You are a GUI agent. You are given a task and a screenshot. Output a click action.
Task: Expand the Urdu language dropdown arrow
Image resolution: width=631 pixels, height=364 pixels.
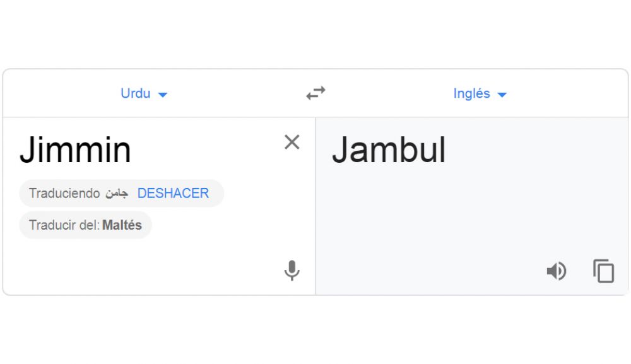(x=162, y=95)
